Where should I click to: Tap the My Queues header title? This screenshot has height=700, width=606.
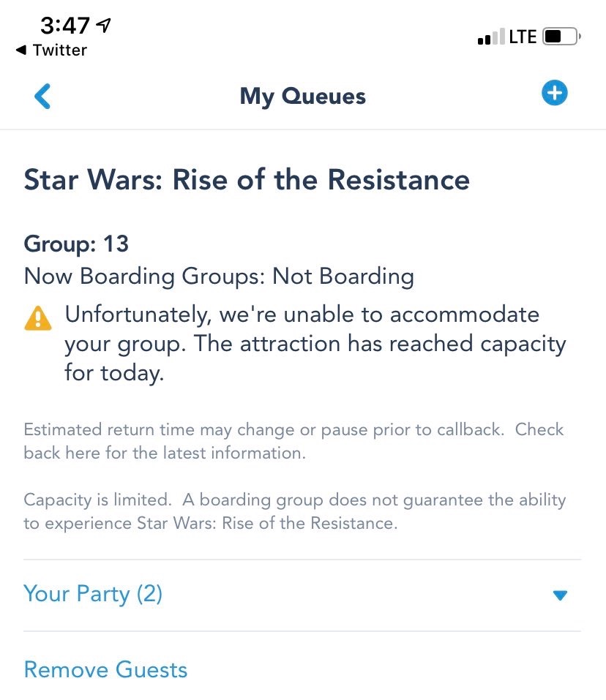point(302,96)
